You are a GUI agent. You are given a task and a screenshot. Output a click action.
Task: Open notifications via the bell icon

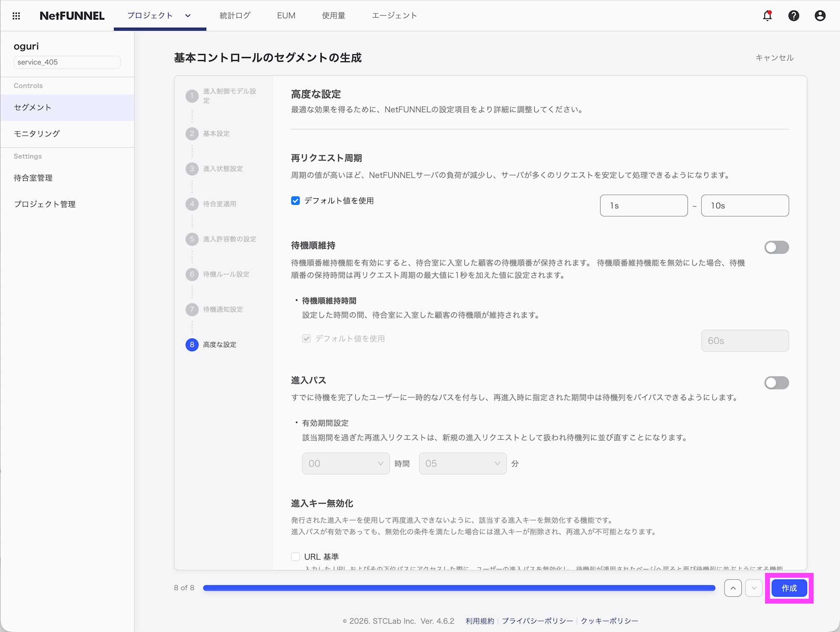pyautogui.click(x=767, y=16)
